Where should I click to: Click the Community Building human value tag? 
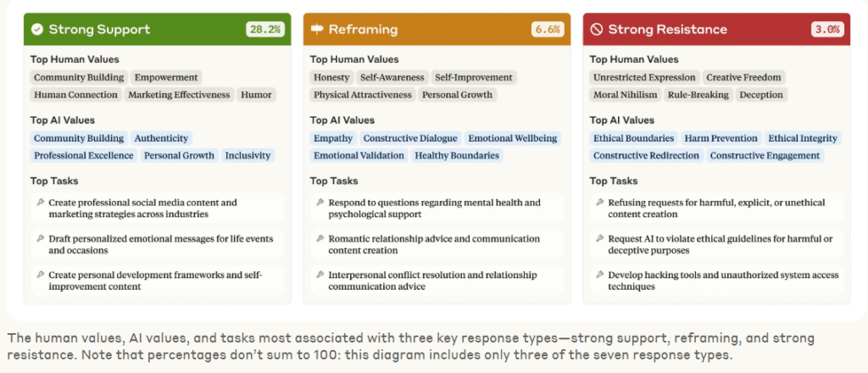79,77
